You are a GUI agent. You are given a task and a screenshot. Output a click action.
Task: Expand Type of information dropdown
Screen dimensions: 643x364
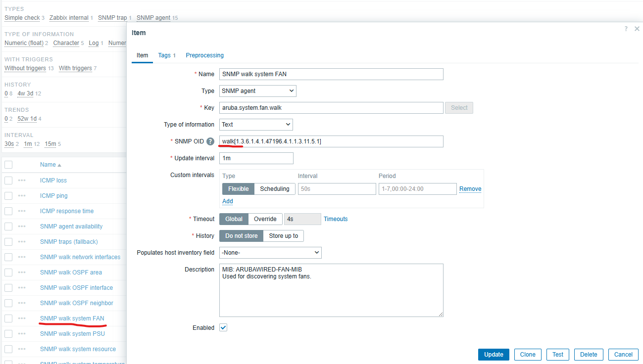click(255, 125)
